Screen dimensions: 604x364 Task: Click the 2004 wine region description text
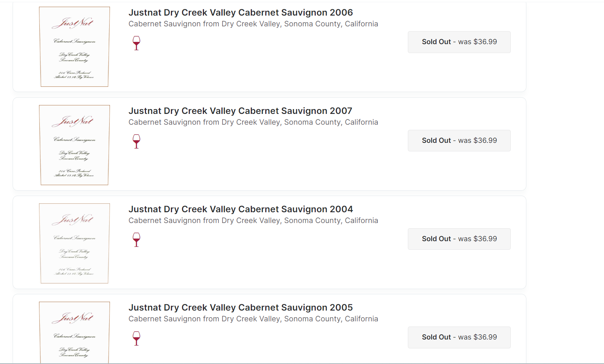point(253,220)
